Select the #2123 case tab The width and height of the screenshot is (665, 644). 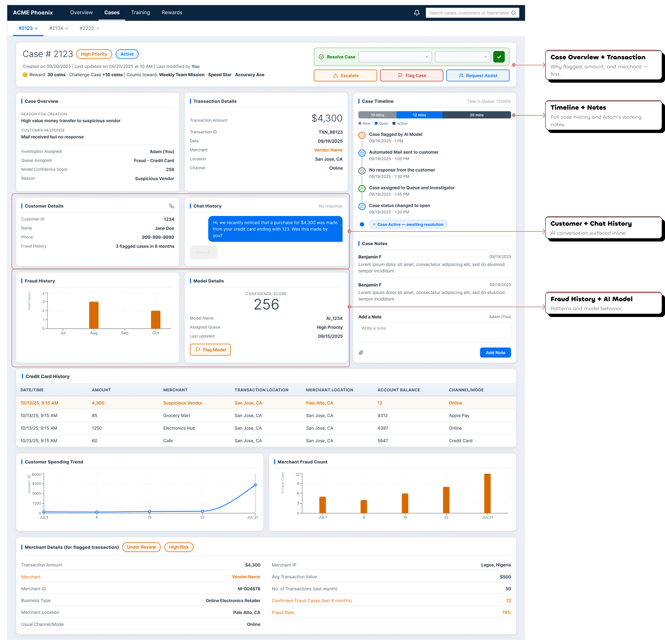(x=26, y=28)
